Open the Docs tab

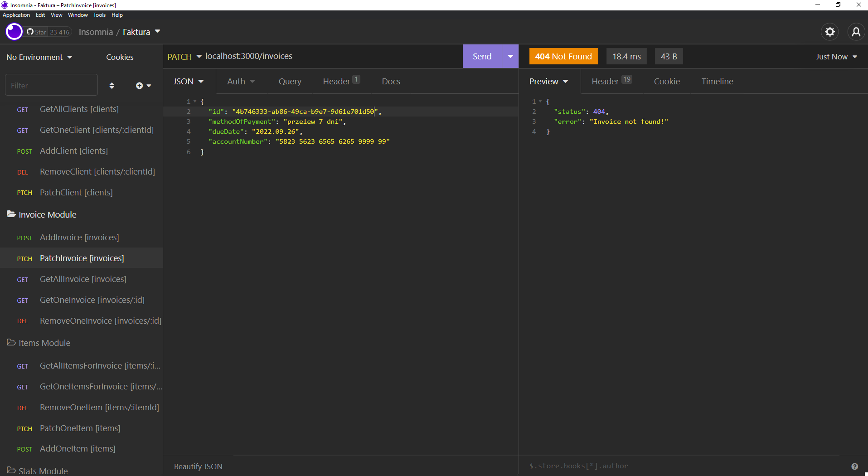391,82
